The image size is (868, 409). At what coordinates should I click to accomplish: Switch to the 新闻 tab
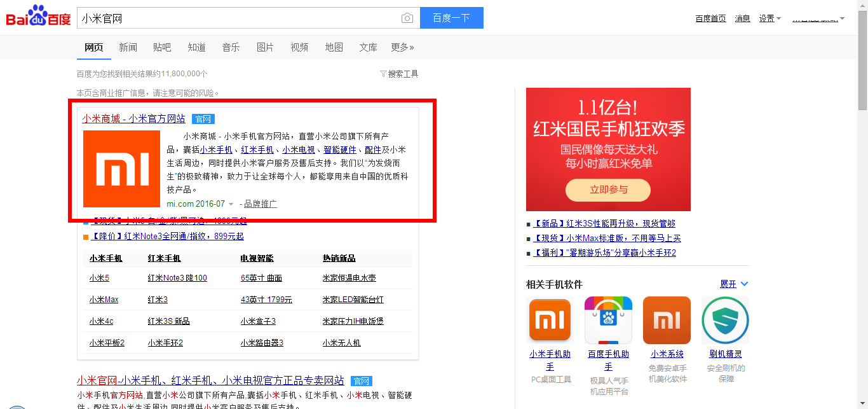click(x=128, y=47)
